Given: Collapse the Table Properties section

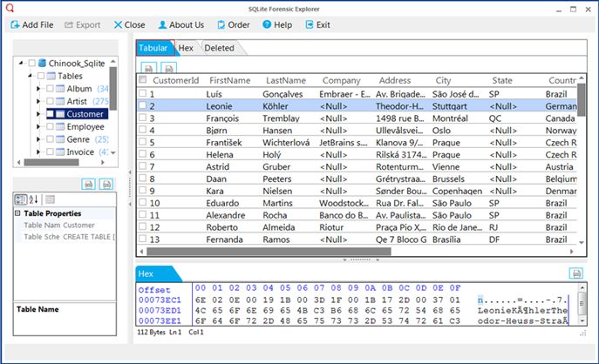Looking at the screenshot, I should [x=17, y=212].
